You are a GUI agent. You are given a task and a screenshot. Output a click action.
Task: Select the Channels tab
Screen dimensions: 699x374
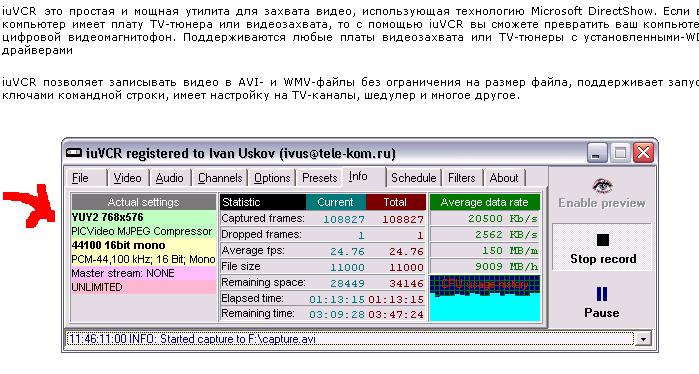[220, 178]
